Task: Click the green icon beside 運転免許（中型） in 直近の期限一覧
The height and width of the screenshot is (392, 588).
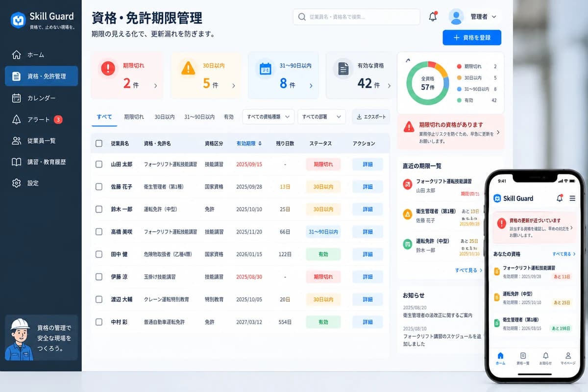Action: 407,244
